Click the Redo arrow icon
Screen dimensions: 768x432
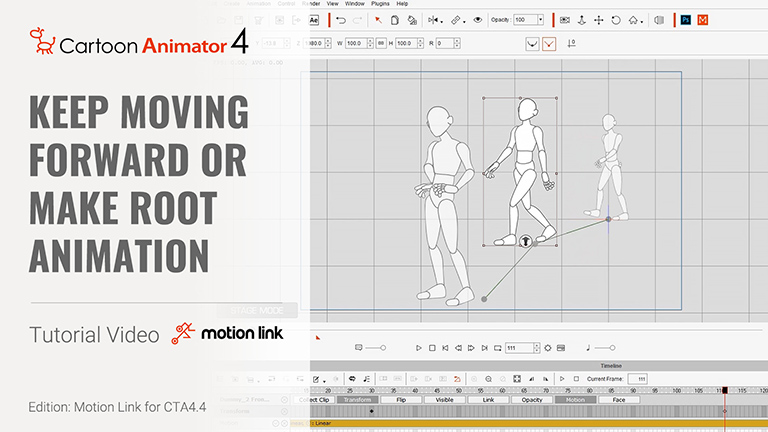click(x=358, y=20)
